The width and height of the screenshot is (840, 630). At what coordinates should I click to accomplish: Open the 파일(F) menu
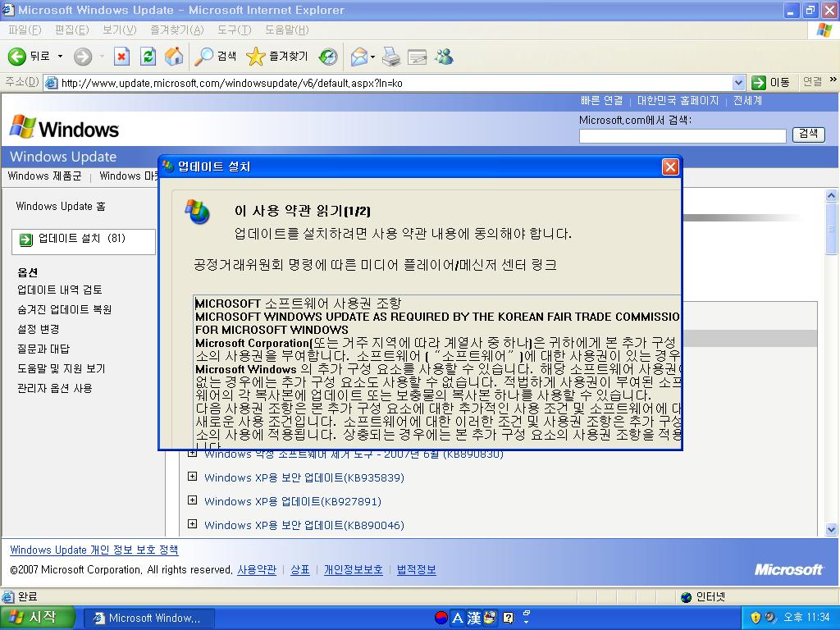click(x=25, y=30)
